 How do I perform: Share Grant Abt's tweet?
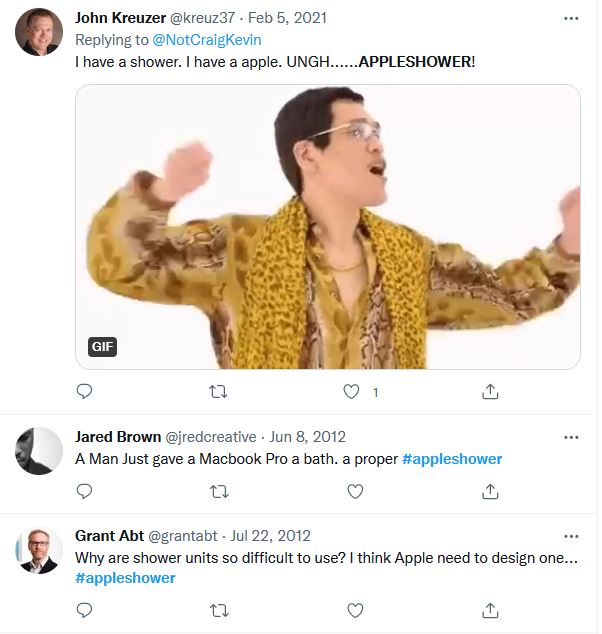(x=490, y=610)
